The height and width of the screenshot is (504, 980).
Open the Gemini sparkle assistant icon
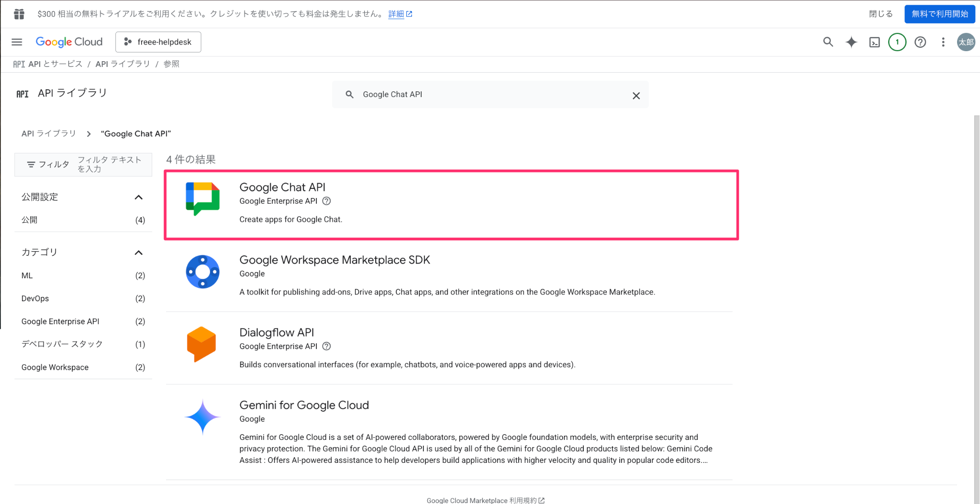click(851, 42)
